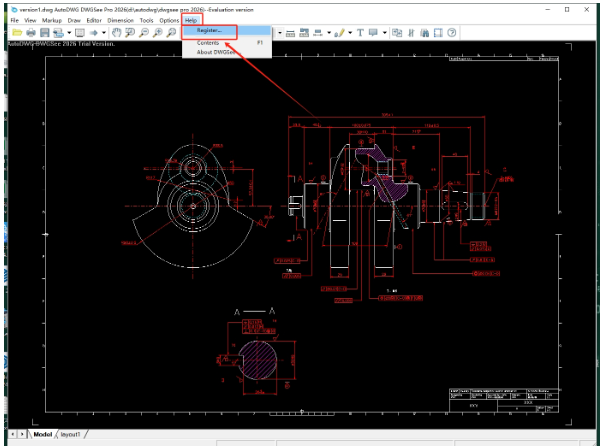Open the Editor menu

click(94, 20)
